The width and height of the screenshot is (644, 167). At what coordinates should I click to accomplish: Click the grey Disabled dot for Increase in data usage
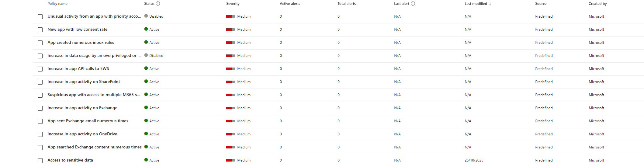[x=146, y=55]
